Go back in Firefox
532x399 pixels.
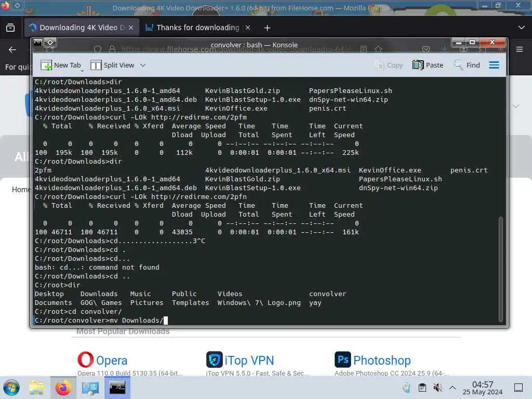point(12,50)
